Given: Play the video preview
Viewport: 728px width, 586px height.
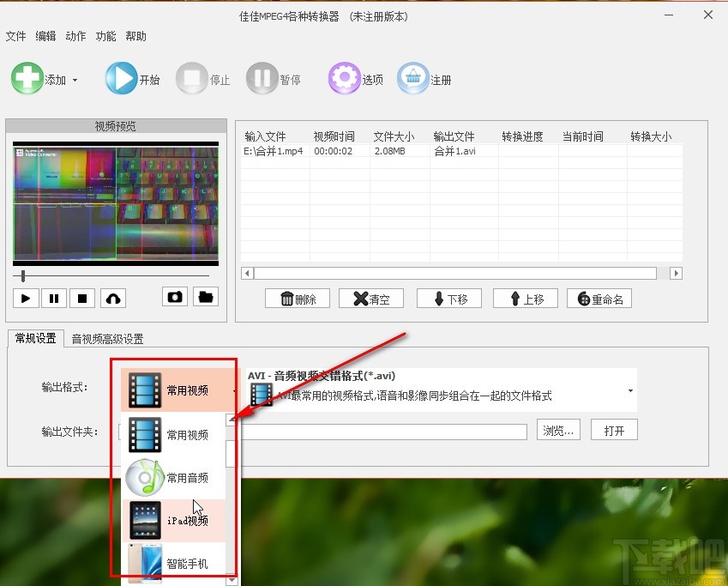Looking at the screenshot, I should point(25,298).
